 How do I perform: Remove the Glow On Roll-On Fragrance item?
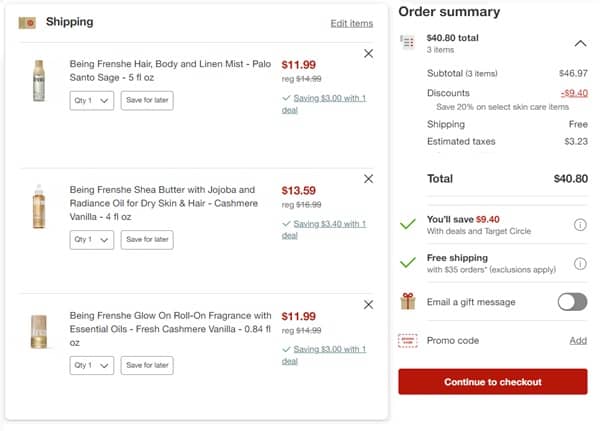tap(368, 304)
